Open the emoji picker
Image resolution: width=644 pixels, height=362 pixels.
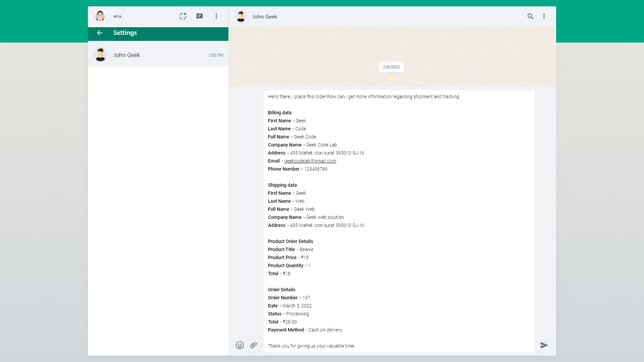[x=240, y=345]
